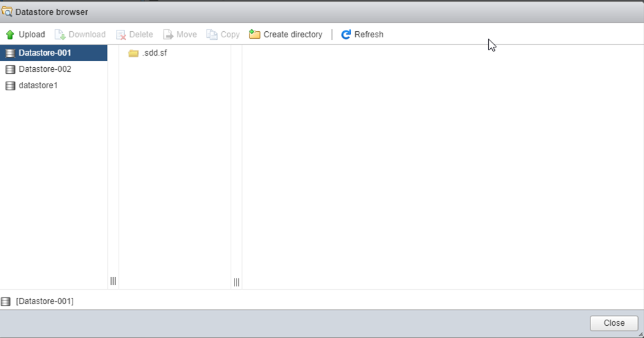644x338 pixels.
Task: Click the Copy documents icon
Action: click(x=212, y=35)
